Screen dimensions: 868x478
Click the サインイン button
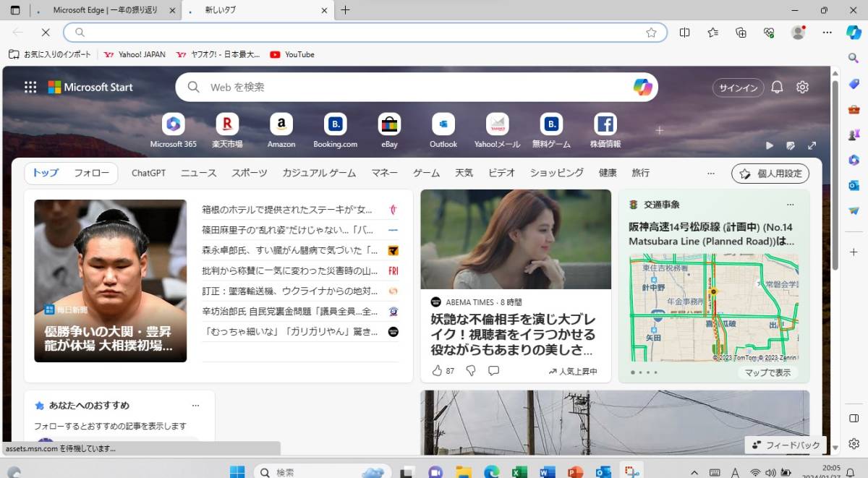tap(738, 87)
